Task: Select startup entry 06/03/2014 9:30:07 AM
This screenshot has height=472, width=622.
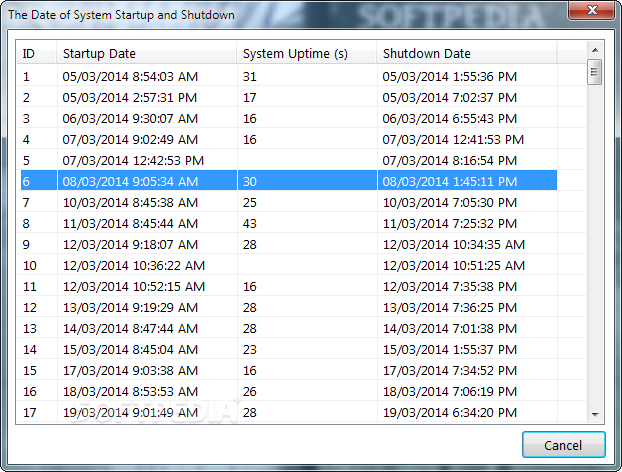Action: (x=130, y=119)
